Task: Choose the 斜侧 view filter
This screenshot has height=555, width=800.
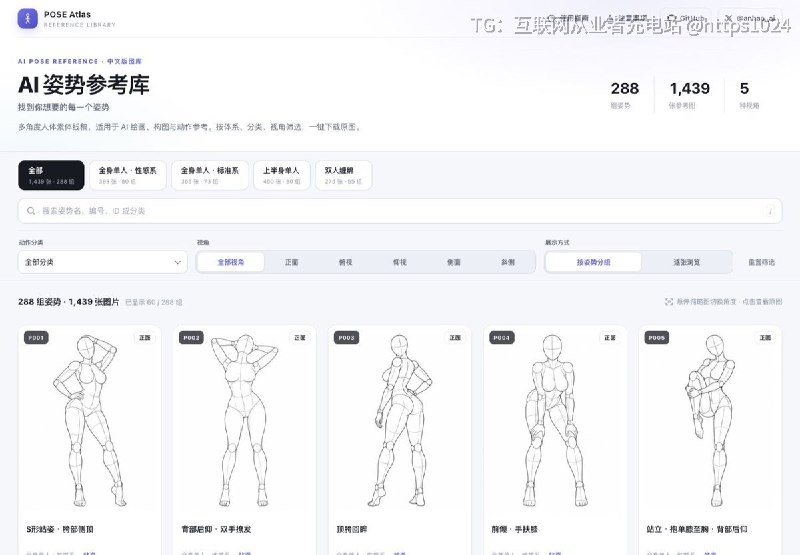Action: pyautogui.click(x=508, y=262)
